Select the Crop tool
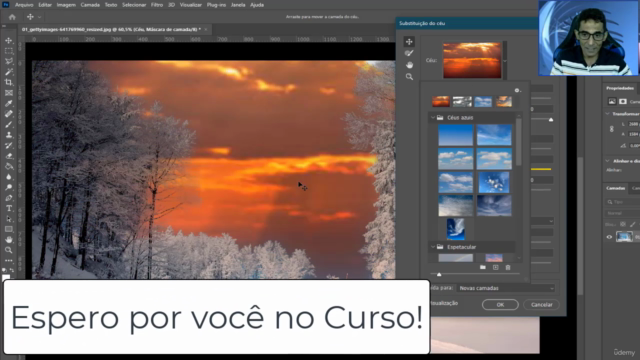 tap(9, 82)
